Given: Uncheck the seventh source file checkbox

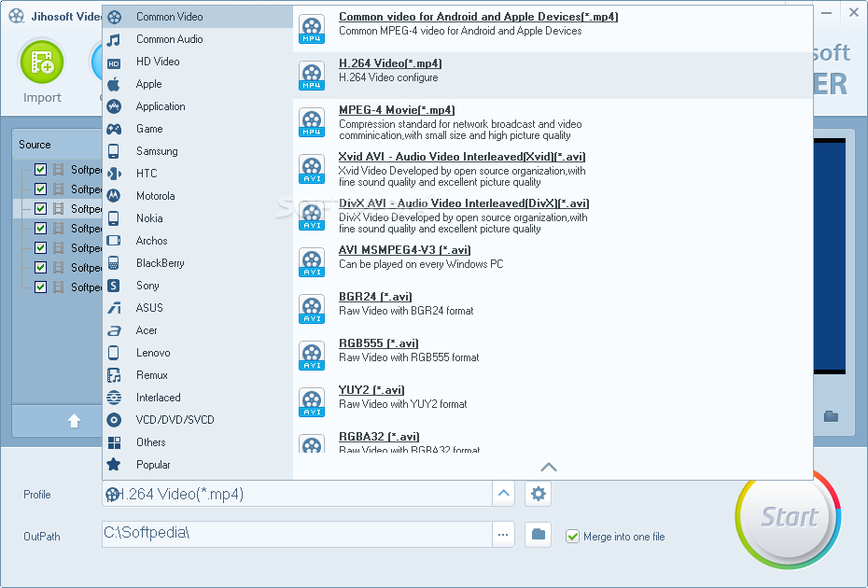Looking at the screenshot, I should click(x=40, y=287).
